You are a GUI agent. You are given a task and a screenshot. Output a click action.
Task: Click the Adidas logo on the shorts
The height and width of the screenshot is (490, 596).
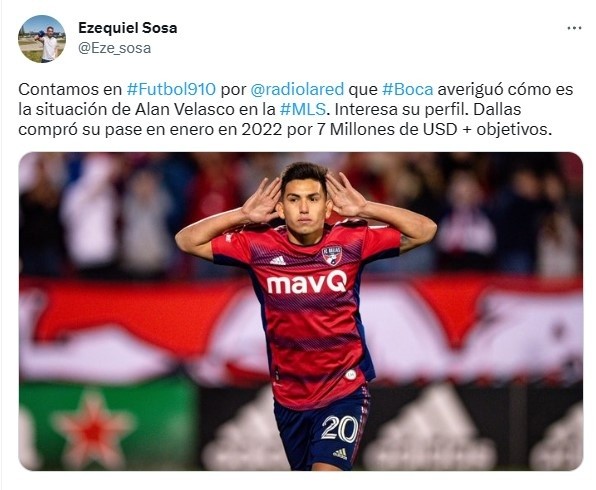(340, 454)
